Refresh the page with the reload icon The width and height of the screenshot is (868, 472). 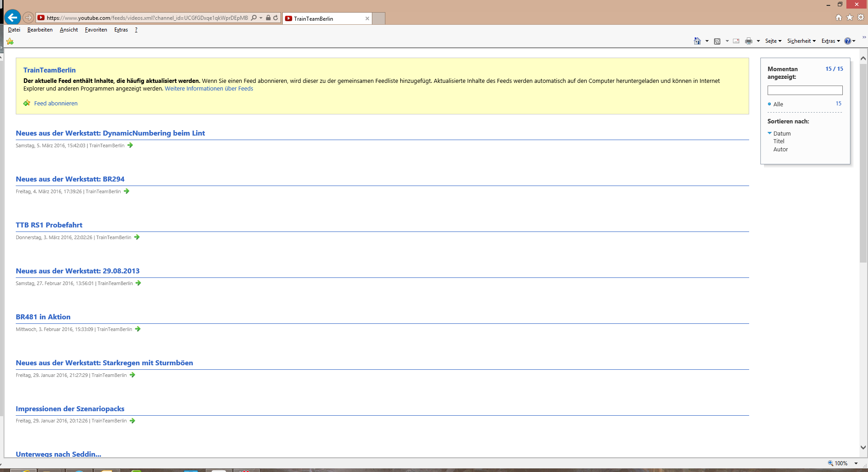[276, 18]
